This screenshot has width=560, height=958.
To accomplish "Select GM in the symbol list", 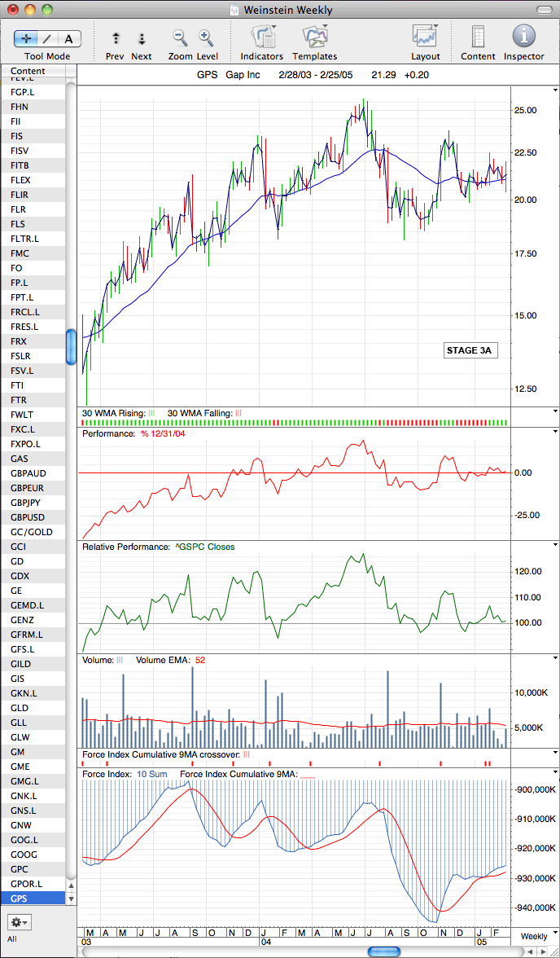I will coord(33,751).
